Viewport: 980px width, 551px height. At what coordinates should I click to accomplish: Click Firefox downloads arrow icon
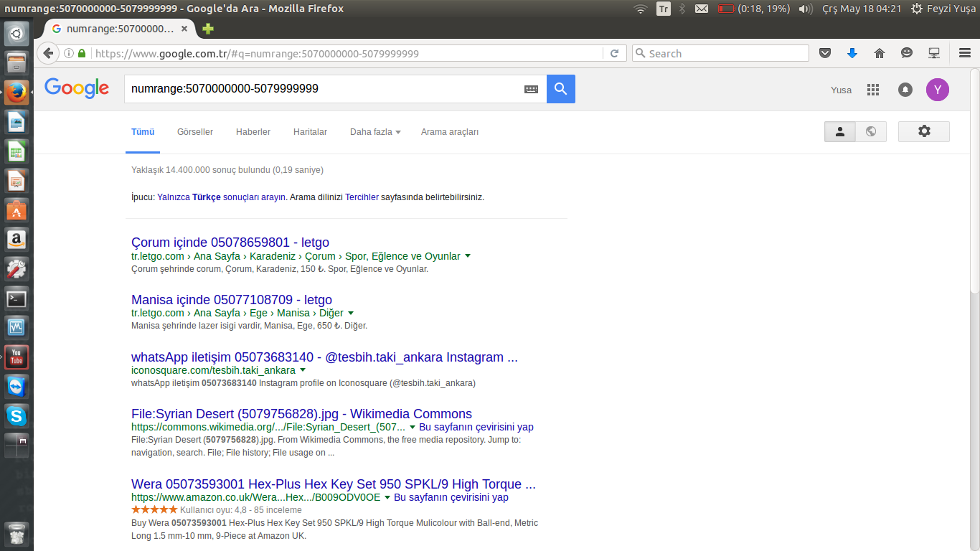tap(852, 53)
